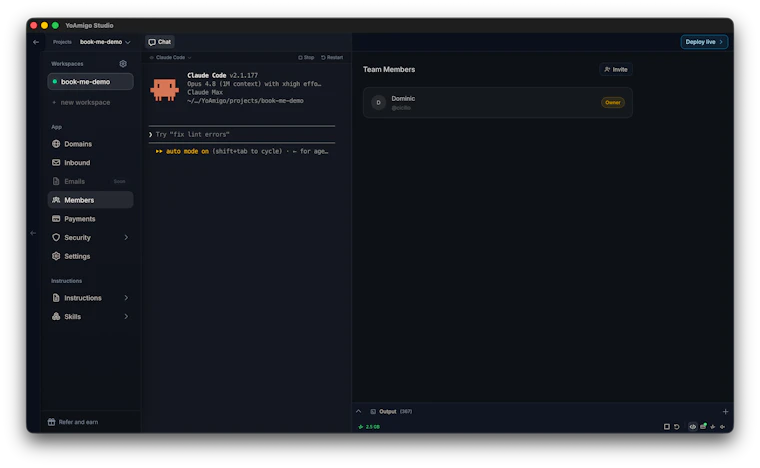Open the Output tab

click(x=391, y=412)
